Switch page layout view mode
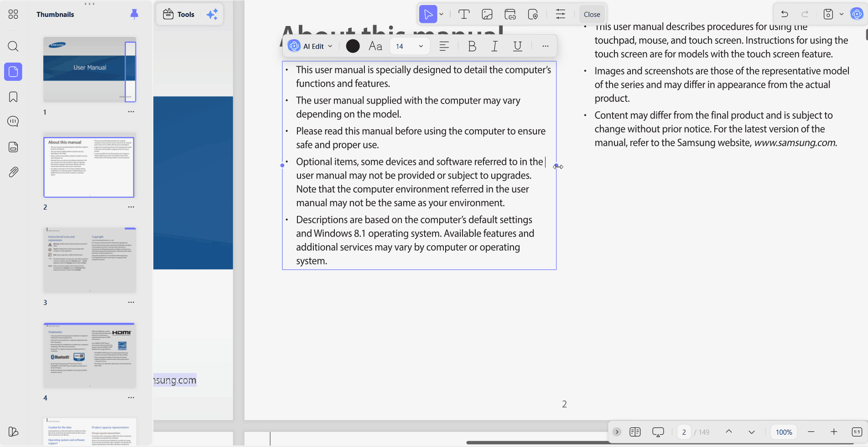This screenshot has height=447, width=868. point(635,432)
